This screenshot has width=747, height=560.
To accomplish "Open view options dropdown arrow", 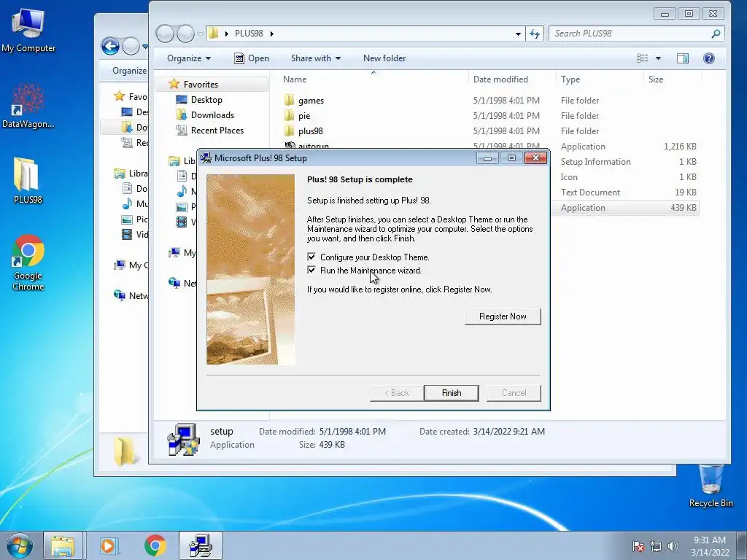I will click(659, 58).
